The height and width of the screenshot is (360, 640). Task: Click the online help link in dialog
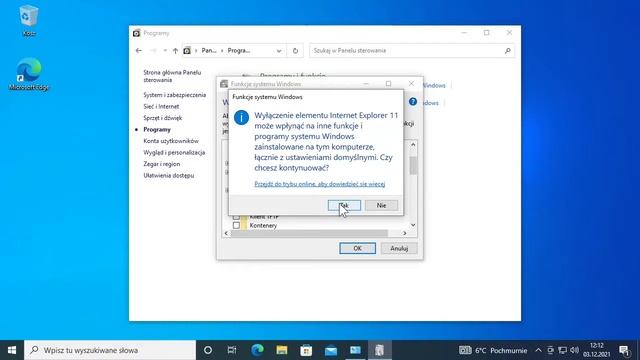(320, 184)
